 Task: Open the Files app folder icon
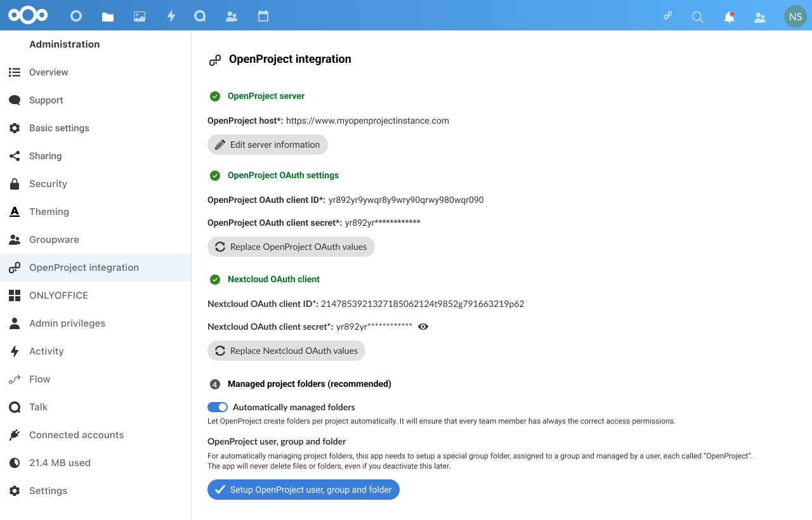(108, 16)
